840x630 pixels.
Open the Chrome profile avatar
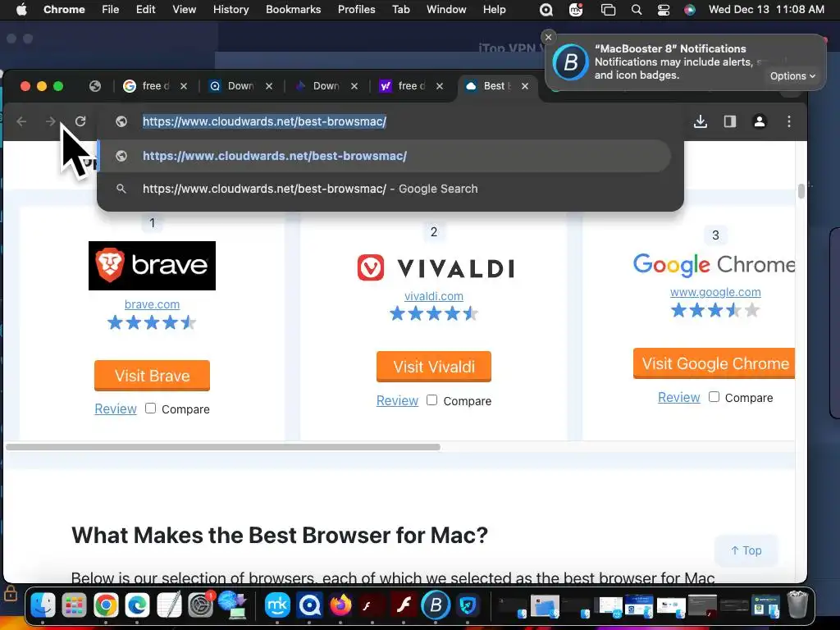[759, 121]
